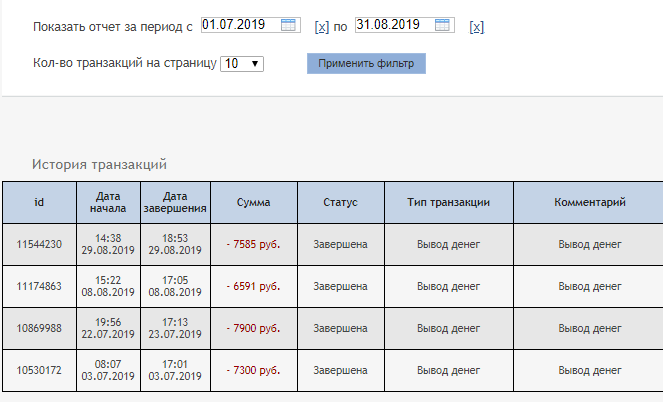Click the Комментарий column header
Viewport: 663px width, 402px height.
589,202
